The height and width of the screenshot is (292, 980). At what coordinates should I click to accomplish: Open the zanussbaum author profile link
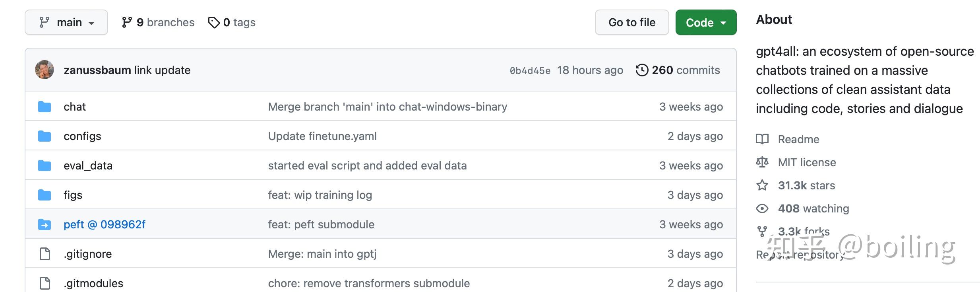point(97,70)
